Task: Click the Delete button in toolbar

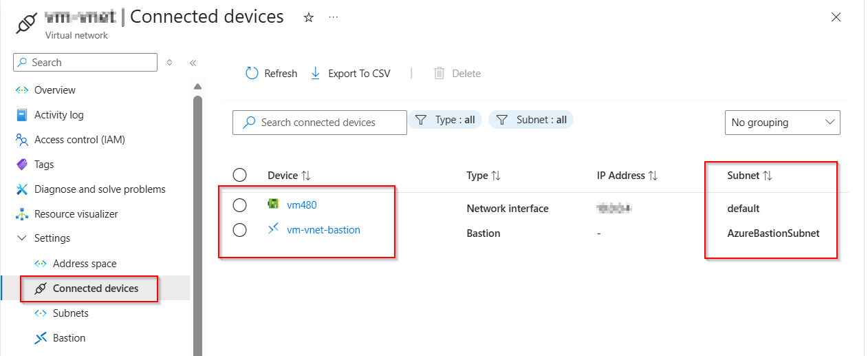Action: click(x=457, y=73)
